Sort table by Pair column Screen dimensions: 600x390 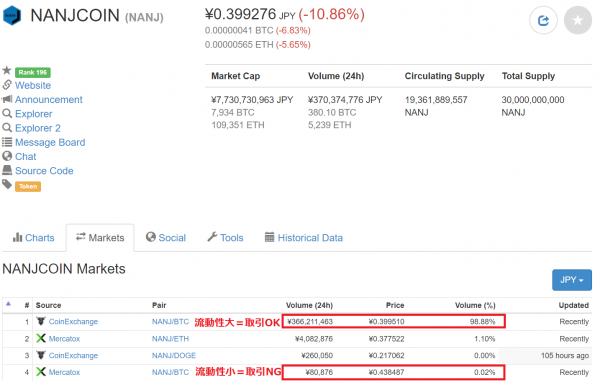point(159,305)
